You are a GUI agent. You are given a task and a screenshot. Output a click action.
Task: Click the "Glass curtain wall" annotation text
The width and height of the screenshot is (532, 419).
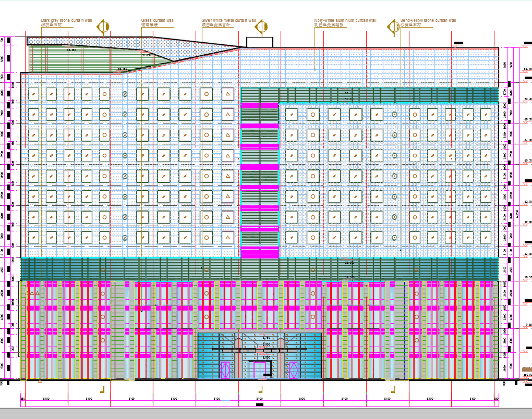tap(157, 20)
